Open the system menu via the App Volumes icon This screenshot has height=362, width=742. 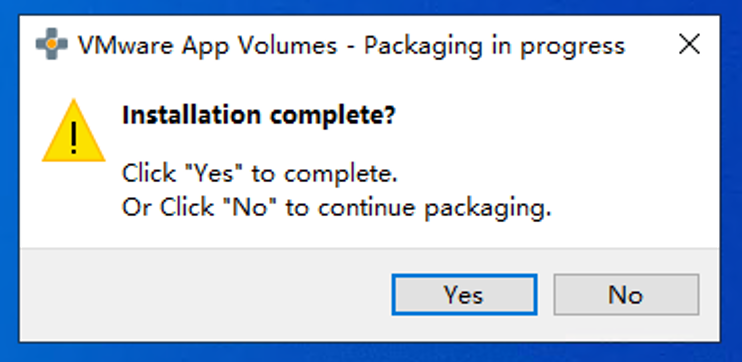click(52, 44)
